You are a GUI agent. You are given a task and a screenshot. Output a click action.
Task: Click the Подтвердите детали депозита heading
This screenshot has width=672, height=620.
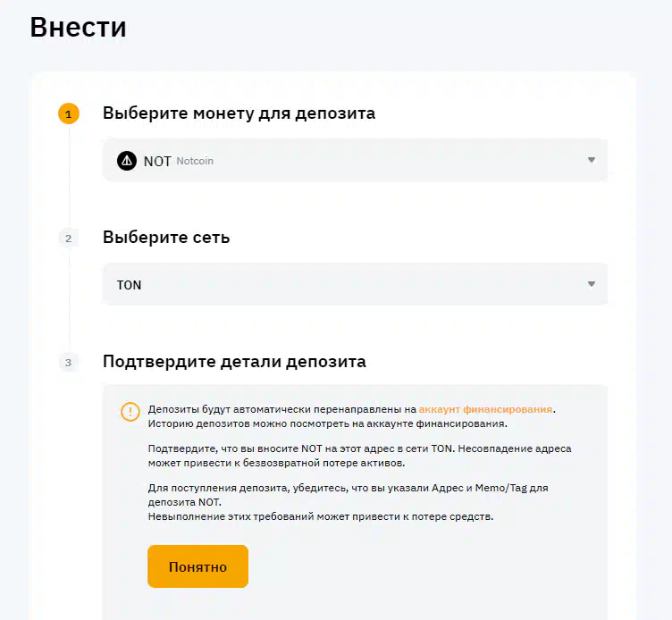point(234,362)
